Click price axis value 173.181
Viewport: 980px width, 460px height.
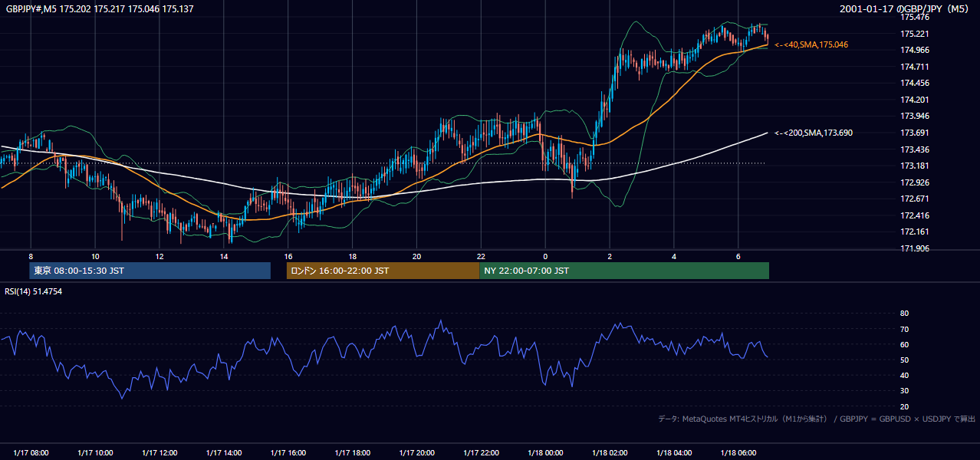(915, 166)
